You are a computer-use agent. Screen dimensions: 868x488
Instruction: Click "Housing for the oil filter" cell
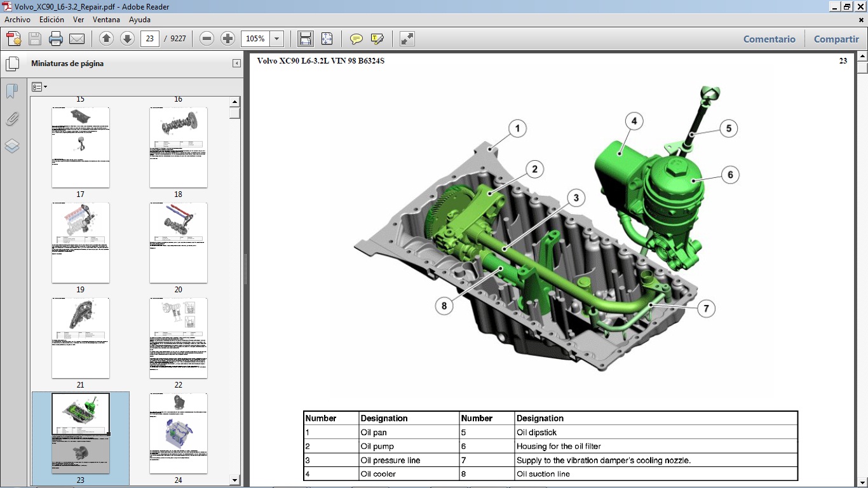[x=656, y=446]
